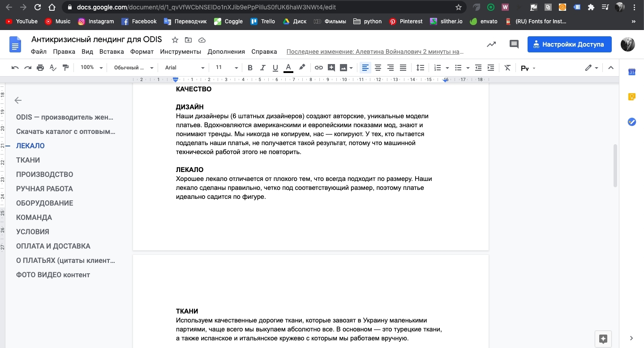Screen dimensions: 644x348
Task: Toggle italic formatting
Action: coord(263,68)
